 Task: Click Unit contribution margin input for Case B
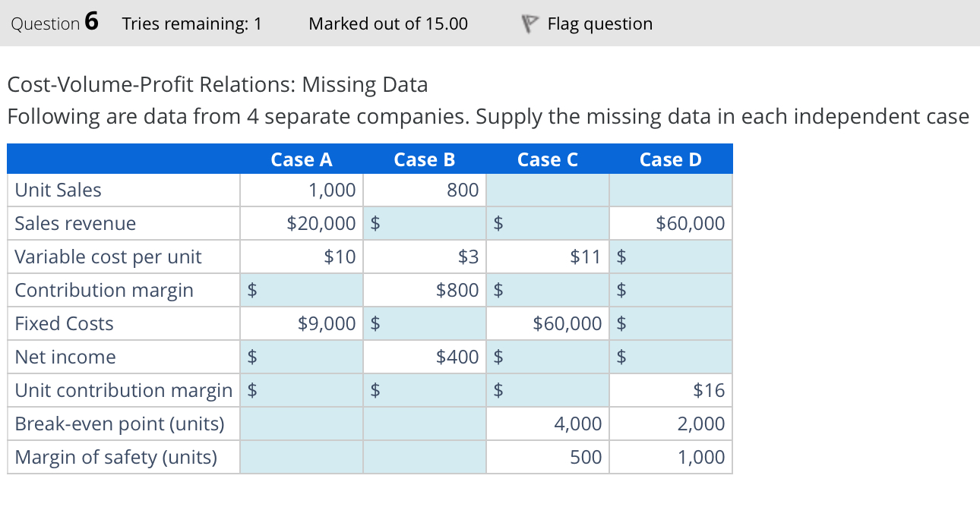425,390
